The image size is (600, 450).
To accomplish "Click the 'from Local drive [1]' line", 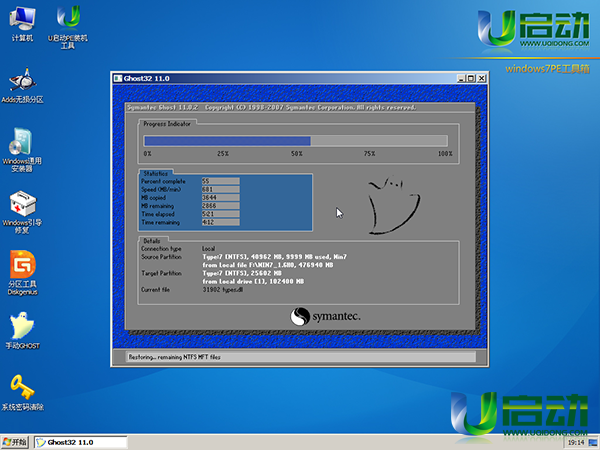I will pyautogui.click(x=253, y=282).
